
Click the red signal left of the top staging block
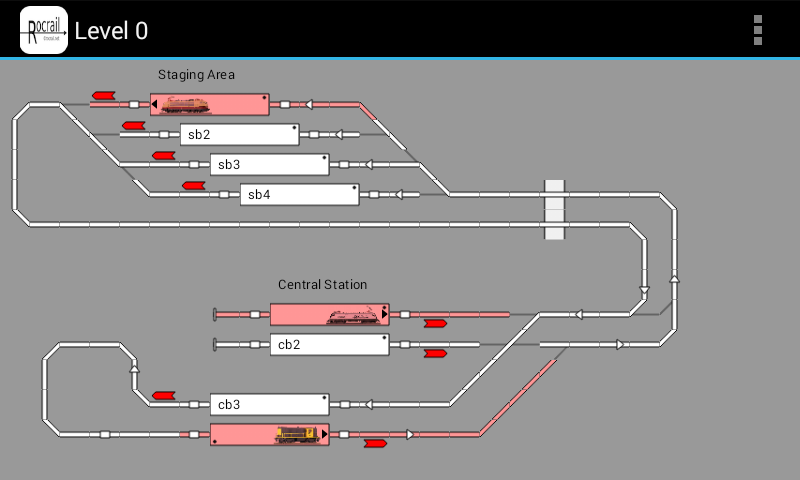103,95
